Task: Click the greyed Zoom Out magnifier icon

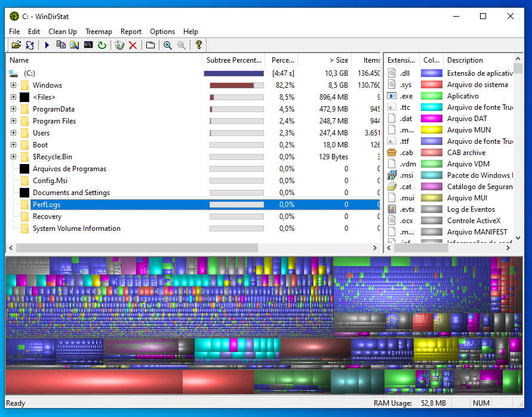Action: (182, 45)
